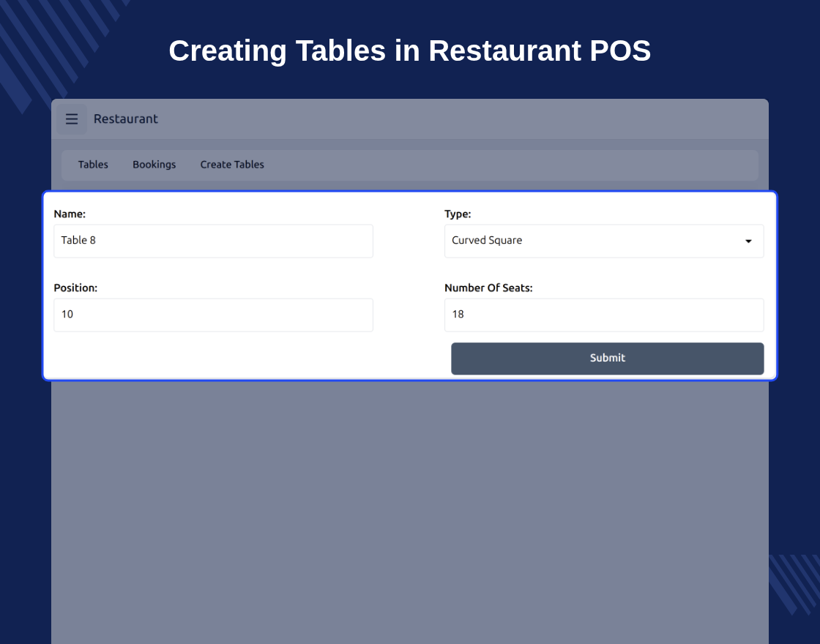
Task: Click the Creating Tables in Restaurant POS heading
Action: coord(410,51)
